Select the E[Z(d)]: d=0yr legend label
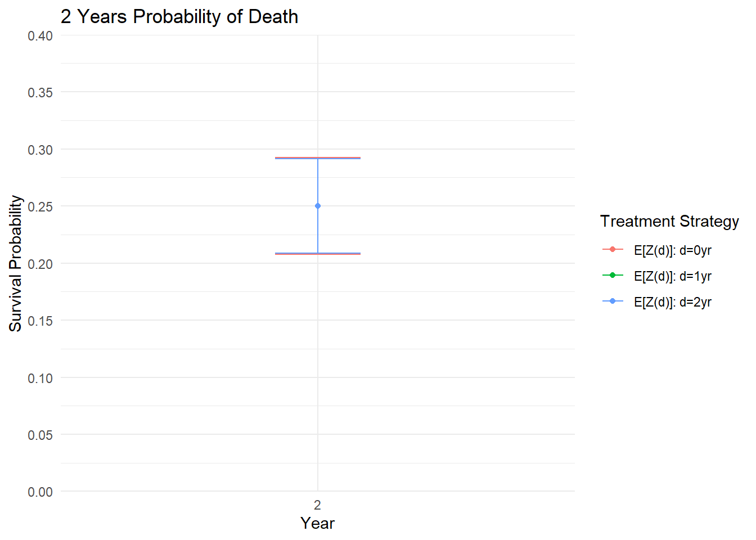 (x=672, y=250)
